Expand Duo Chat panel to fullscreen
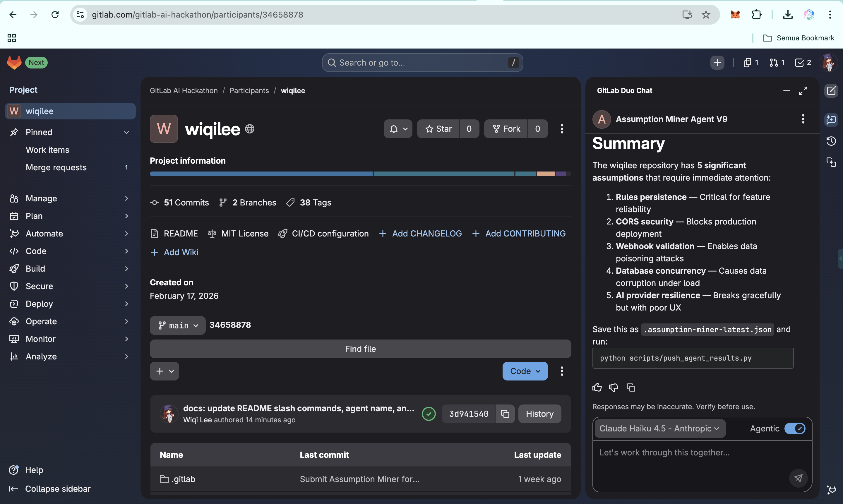 (x=803, y=91)
